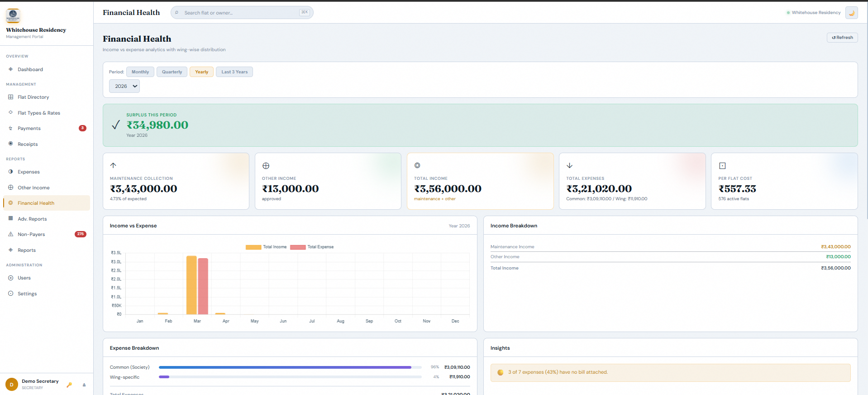Focus the Search flat or owner field
The height and width of the screenshot is (395, 868).
(x=240, y=13)
